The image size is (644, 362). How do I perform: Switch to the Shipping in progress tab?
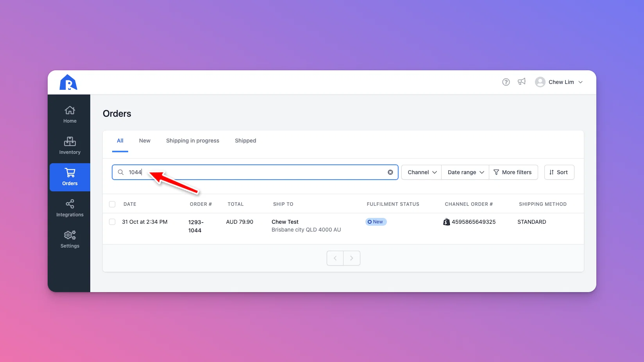click(x=193, y=141)
